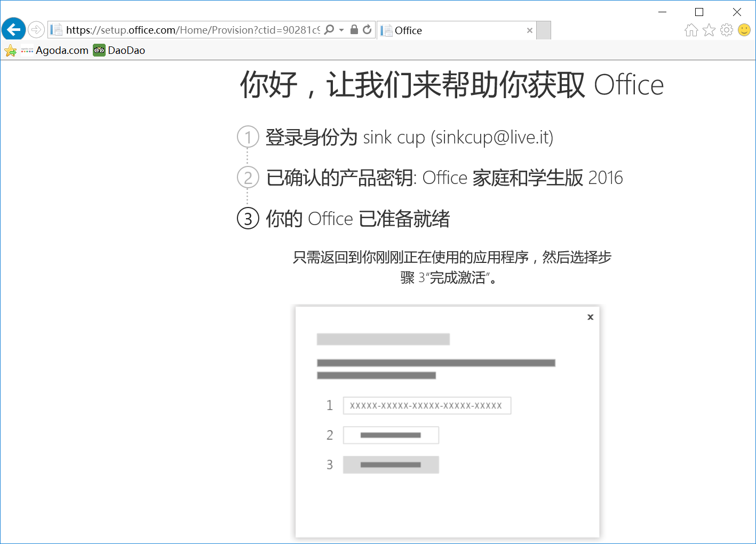Image resolution: width=756 pixels, height=544 pixels.
Task: Open the Favorites star panel
Action: [709, 30]
